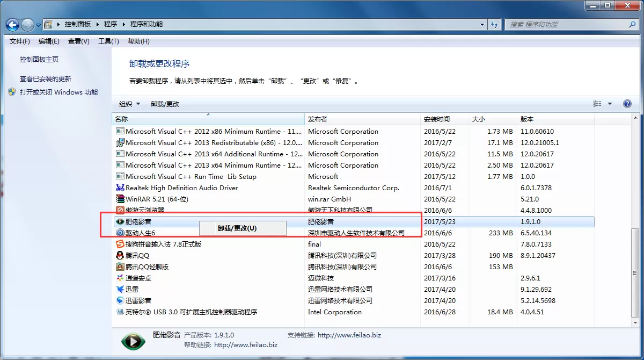Click the magnifier search icon
Screen dimensions: 644x360
coord(632,24)
